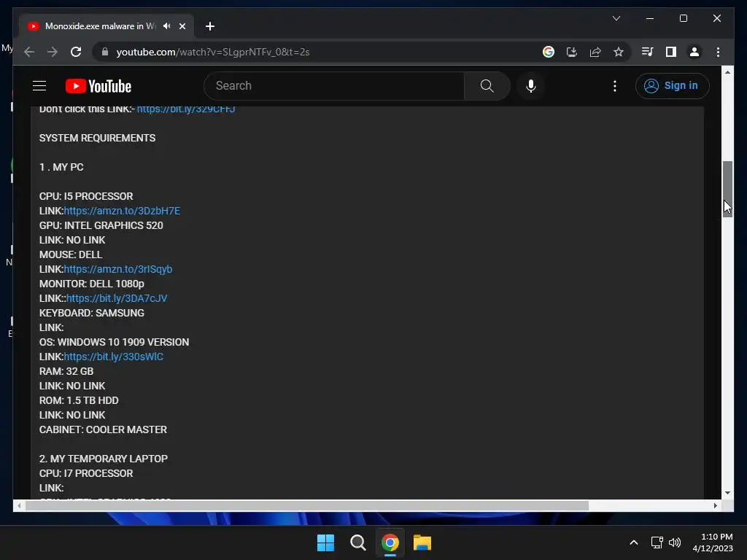
Task: Click the address bar URL text
Action: point(213,52)
